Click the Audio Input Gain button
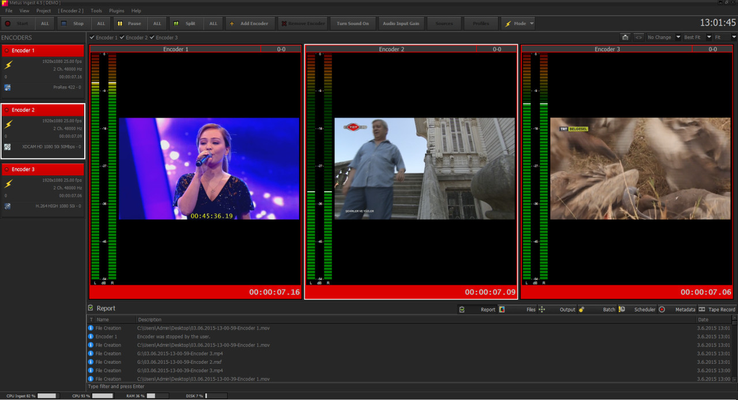 point(402,22)
